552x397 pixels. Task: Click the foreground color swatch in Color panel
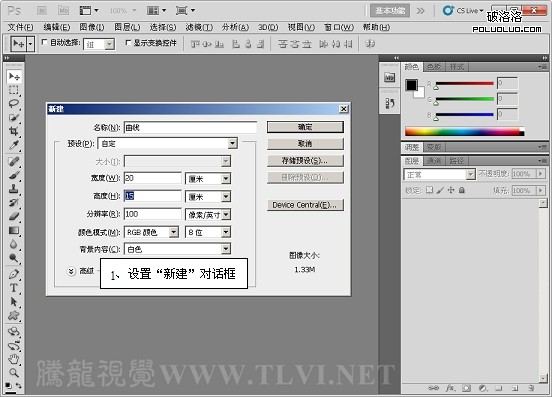[x=411, y=85]
